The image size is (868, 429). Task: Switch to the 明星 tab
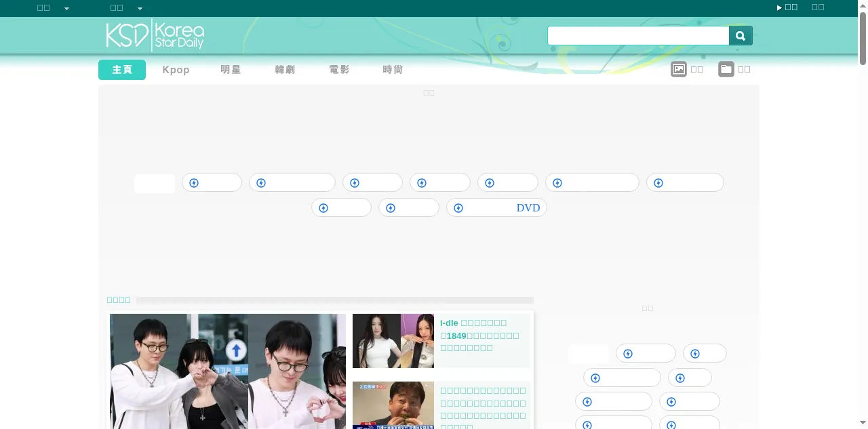click(231, 70)
